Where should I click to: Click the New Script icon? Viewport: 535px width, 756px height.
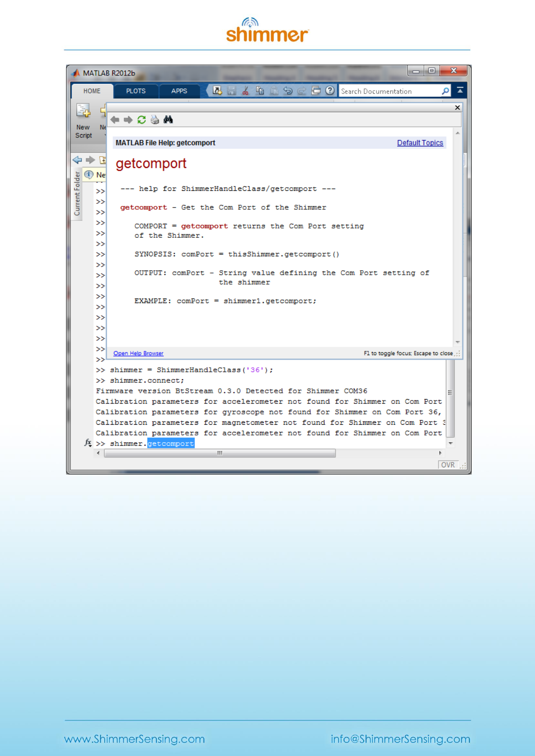pos(83,111)
